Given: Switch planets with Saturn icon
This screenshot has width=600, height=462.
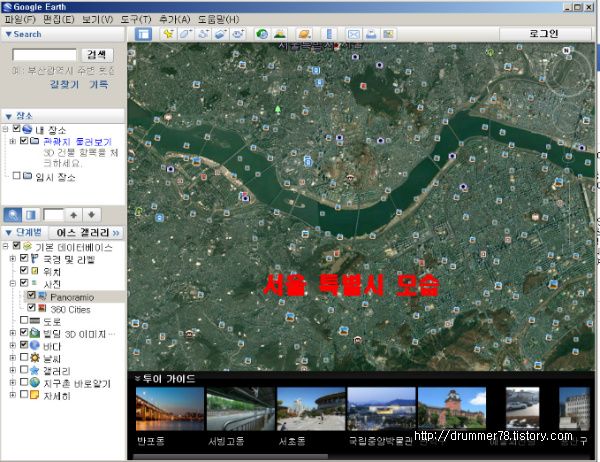Looking at the screenshot, I should (305, 34).
